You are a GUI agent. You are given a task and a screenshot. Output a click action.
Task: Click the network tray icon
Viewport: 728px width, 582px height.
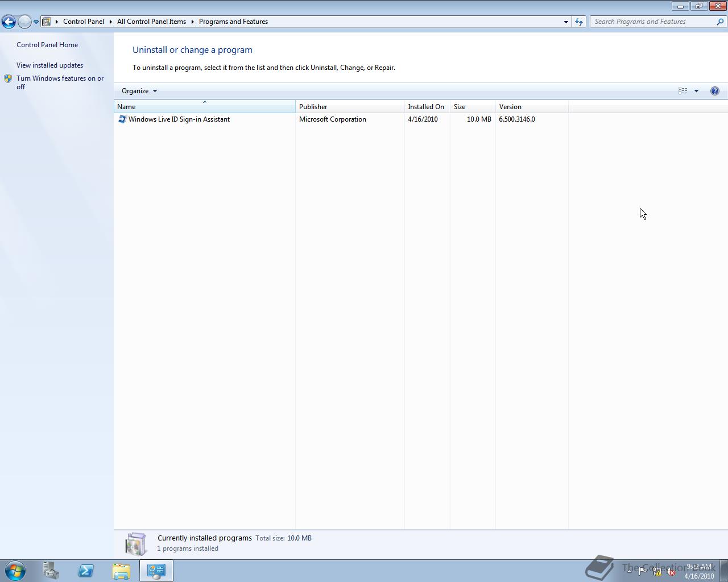657,572
